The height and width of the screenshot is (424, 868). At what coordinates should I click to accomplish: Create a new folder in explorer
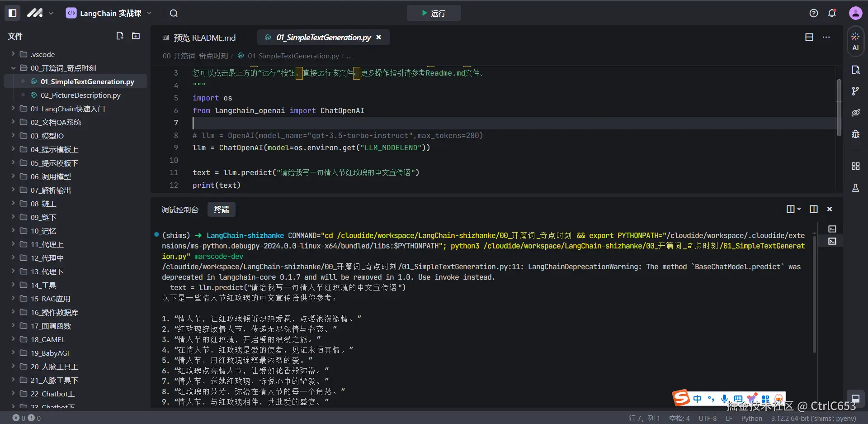click(136, 36)
